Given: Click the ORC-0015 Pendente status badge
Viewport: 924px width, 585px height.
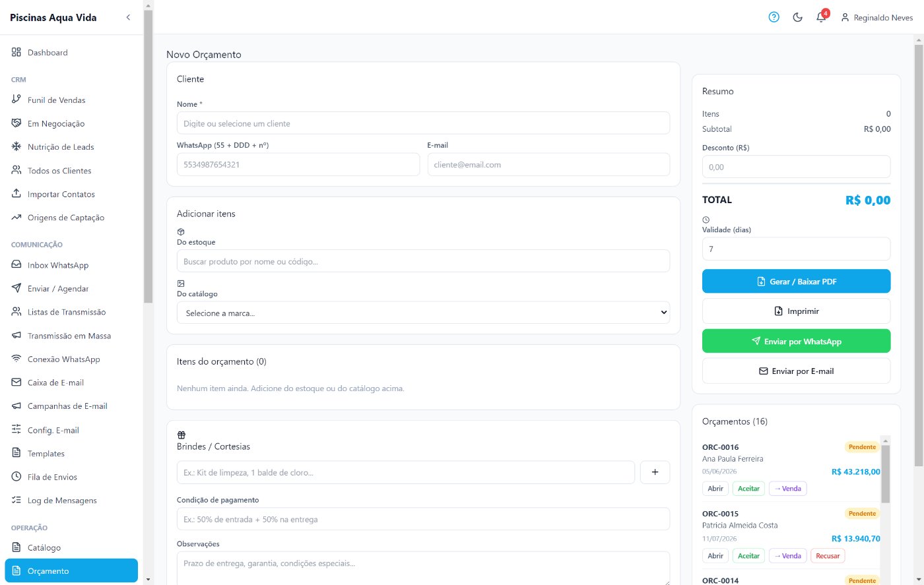Looking at the screenshot, I should (x=862, y=514).
